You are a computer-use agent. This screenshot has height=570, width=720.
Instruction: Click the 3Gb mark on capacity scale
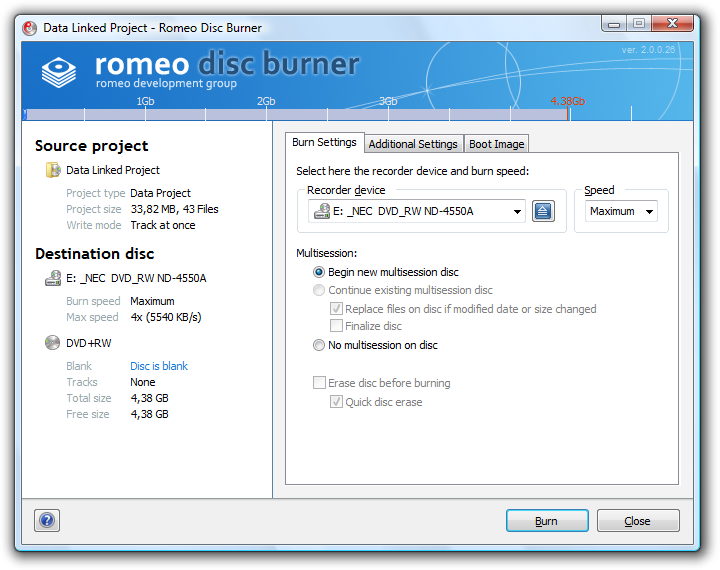(x=388, y=101)
